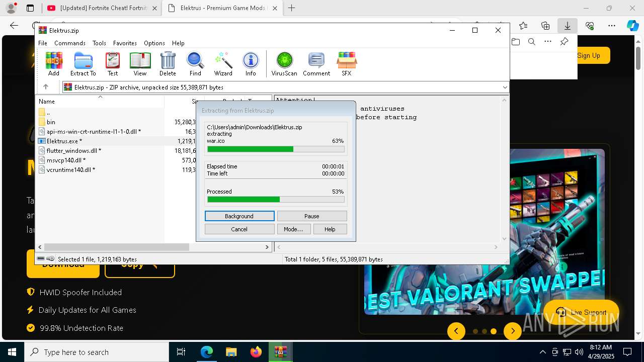Pause the extraction

tap(312, 216)
